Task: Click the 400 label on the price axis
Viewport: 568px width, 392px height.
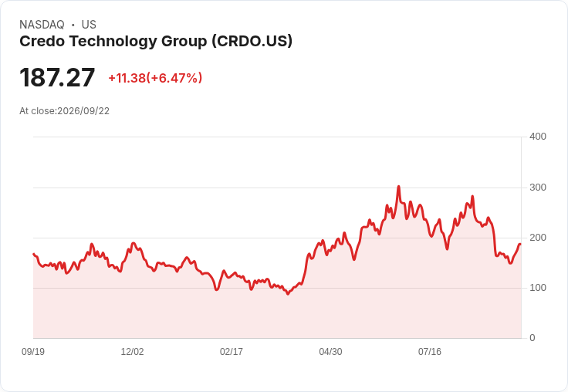Action: (538, 137)
